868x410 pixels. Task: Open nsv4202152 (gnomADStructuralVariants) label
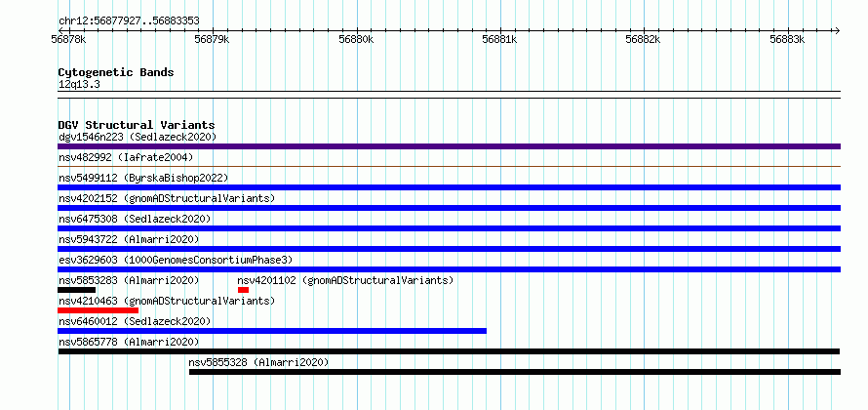167,198
